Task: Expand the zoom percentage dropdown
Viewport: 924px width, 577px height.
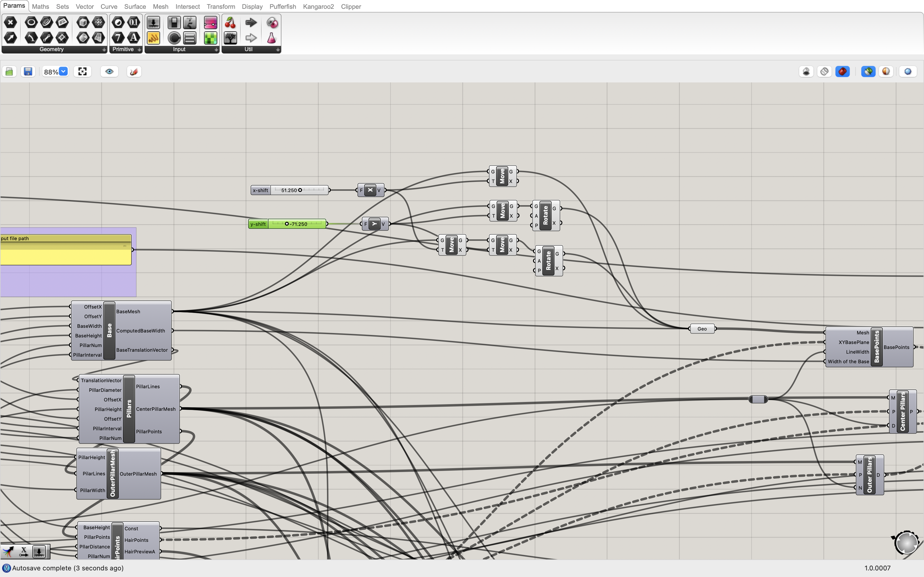Action: 63,71
